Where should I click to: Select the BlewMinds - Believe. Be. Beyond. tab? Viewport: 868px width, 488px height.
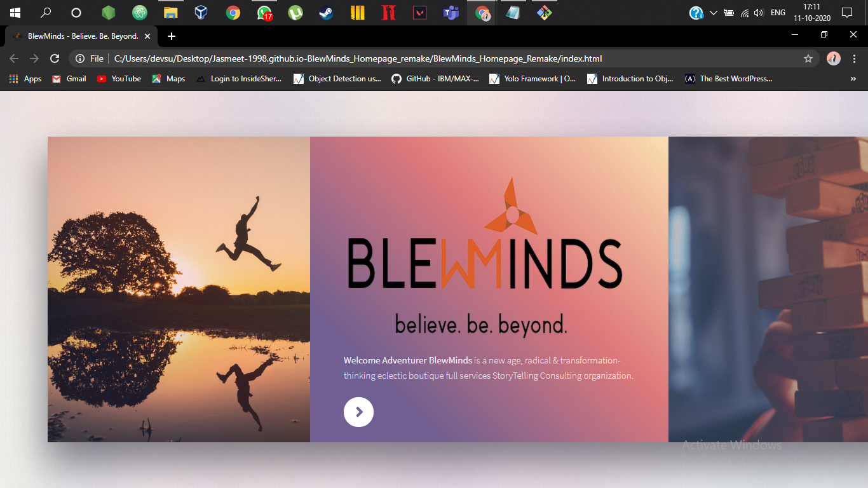tap(81, 36)
